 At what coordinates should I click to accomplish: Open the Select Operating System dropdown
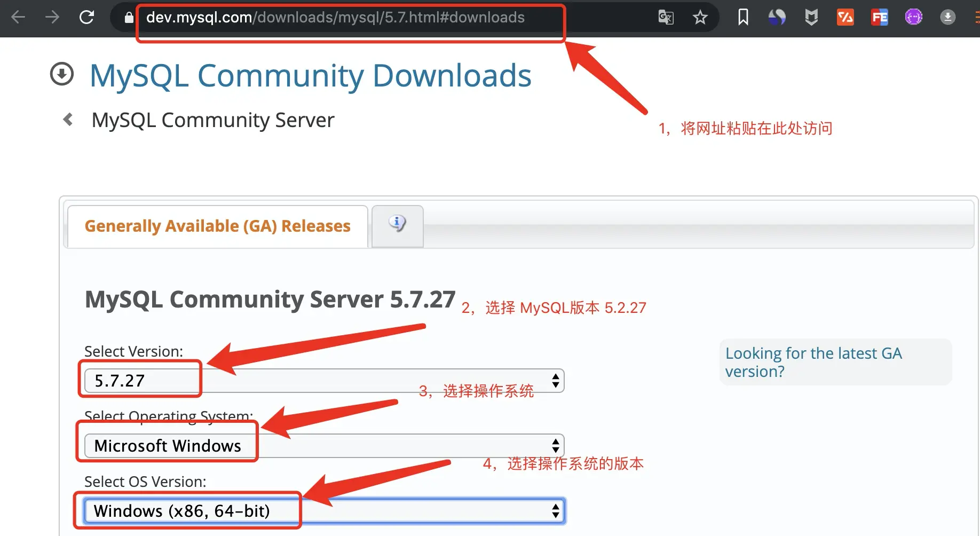coord(324,446)
